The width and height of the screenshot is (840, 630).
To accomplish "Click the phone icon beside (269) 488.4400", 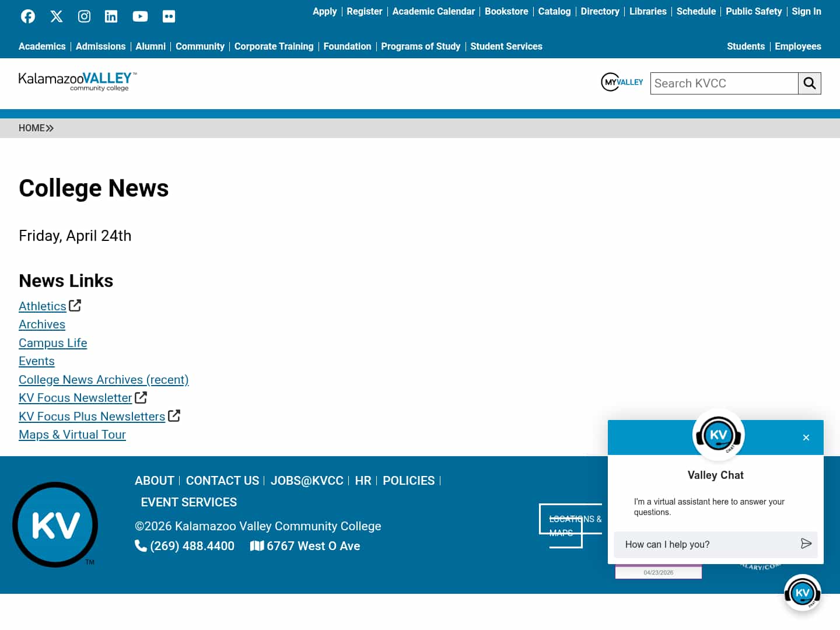I will pyautogui.click(x=141, y=545).
